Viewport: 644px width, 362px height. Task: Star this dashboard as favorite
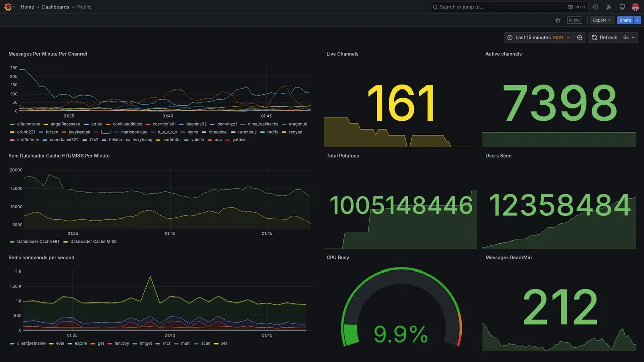pos(558,20)
